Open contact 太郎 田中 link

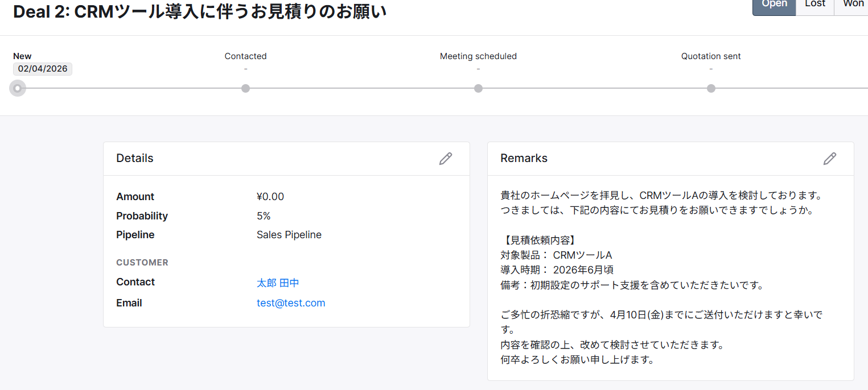[x=278, y=283]
